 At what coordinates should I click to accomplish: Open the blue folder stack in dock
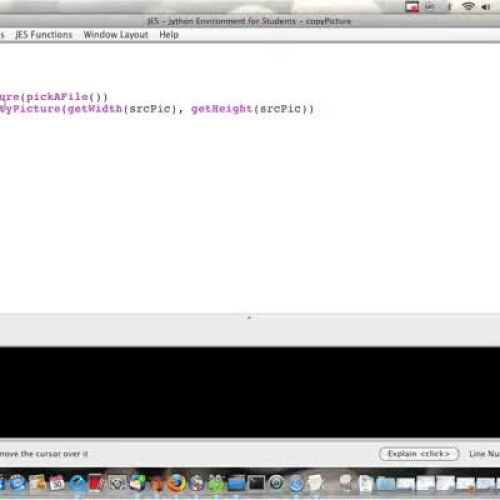(385, 483)
